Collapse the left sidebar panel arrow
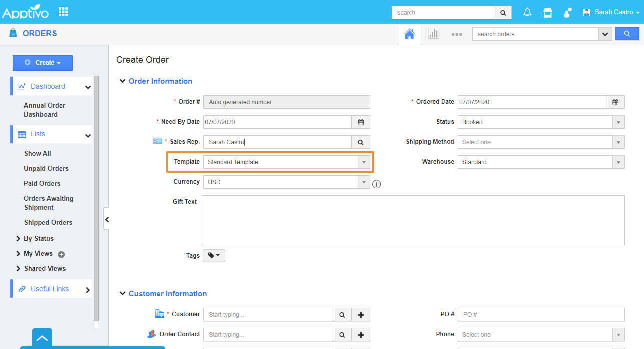The width and height of the screenshot is (644, 349). (x=106, y=219)
